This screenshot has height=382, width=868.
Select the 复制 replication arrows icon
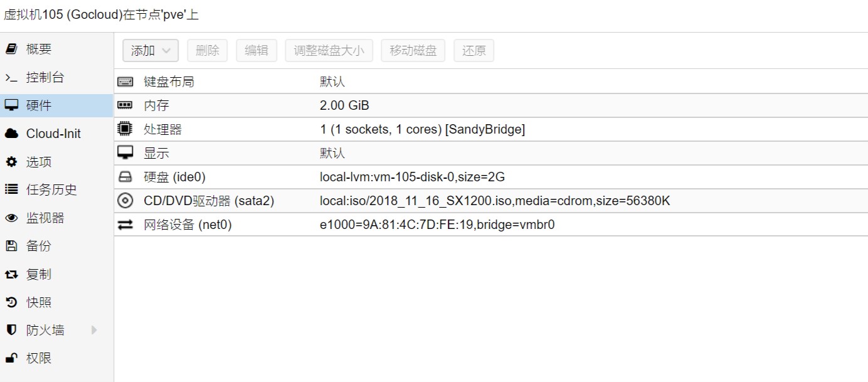click(11, 274)
